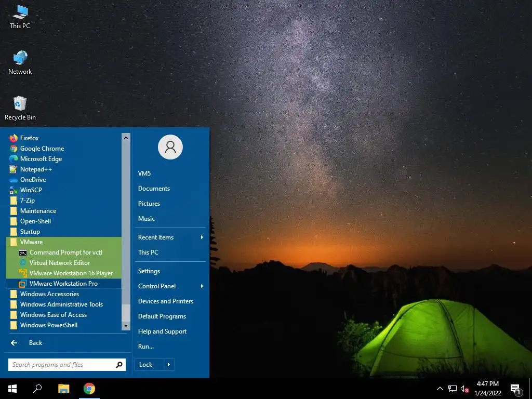The width and height of the screenshot is (532, 399).
Task: Click the magnifier icon in the search box
Action: [x=119, y=365]
